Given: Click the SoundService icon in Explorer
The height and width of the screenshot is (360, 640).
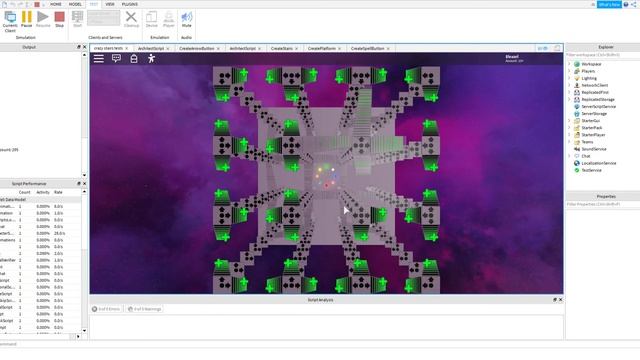Looking at the screenshot, I should 577,149.
